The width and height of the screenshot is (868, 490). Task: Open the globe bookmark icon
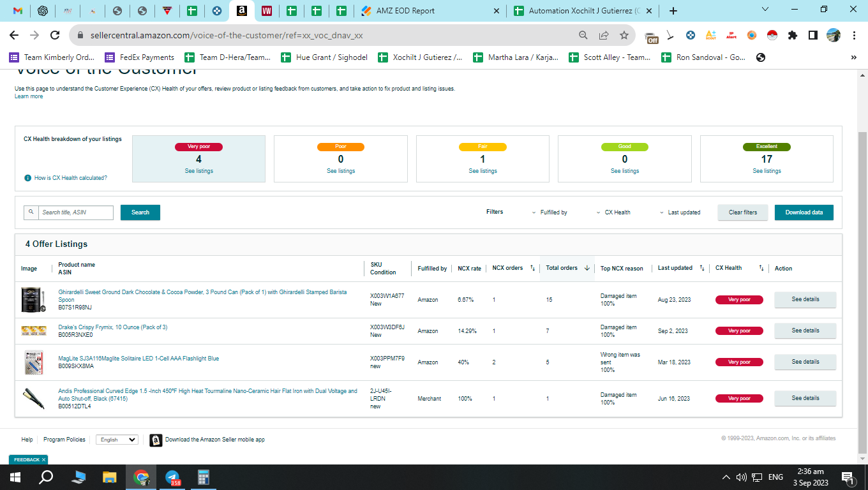761,57
